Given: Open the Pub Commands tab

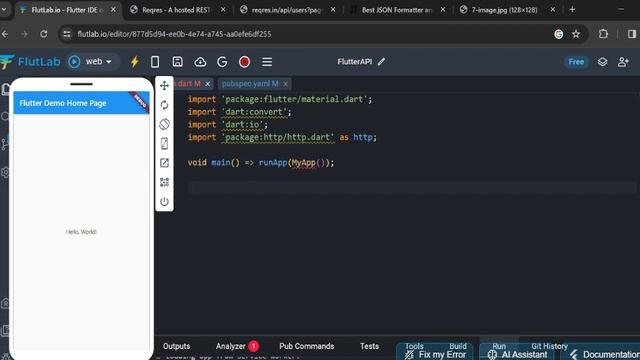Looking at the screenshot, I should point(307,346).
